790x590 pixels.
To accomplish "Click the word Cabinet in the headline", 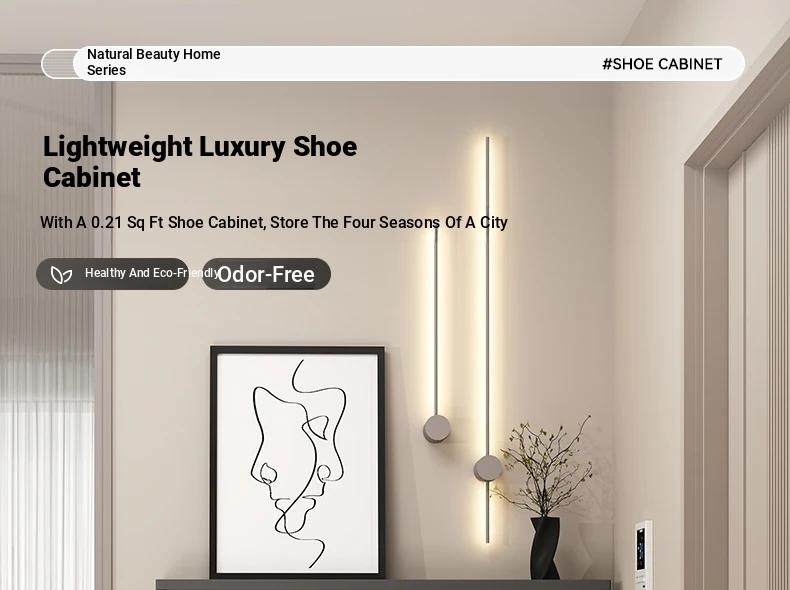I will (92, 177).
